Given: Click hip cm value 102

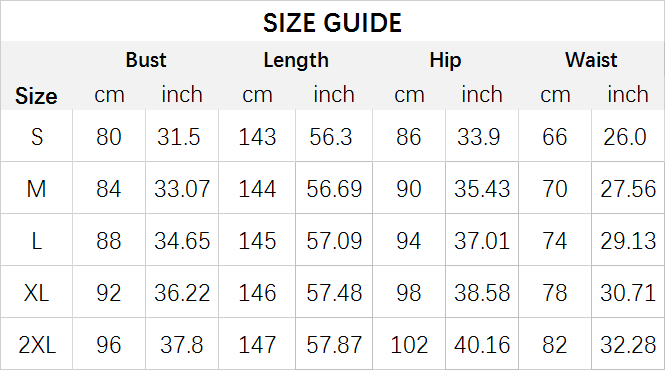Looking at the screenshot, I should point(409,345).
